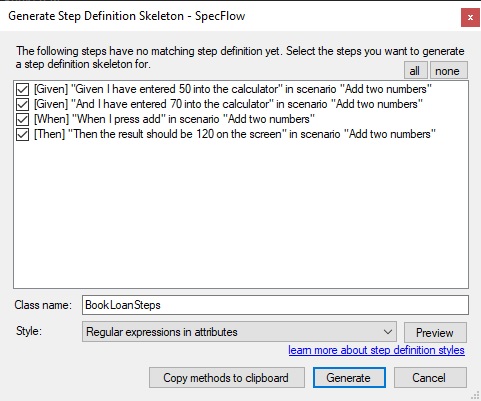Image resolution: width=481 pixels, height=401 pixels.
Task: Select the 'Regular expressions in attributes' combo box
Action: (x=239, y=332)
